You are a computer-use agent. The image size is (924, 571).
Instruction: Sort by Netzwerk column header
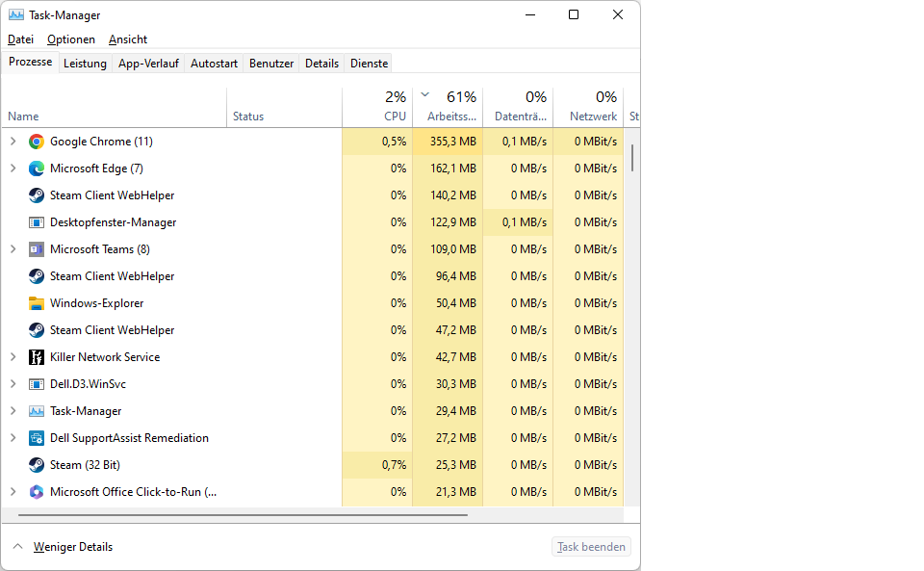[x=588, y=108]
